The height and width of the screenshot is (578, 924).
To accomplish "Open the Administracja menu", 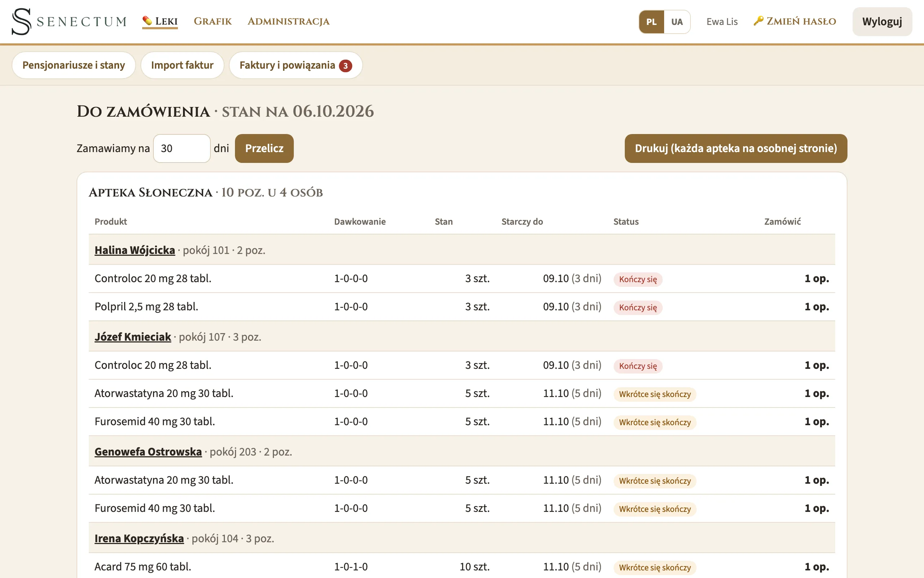I will coord(289,21).
